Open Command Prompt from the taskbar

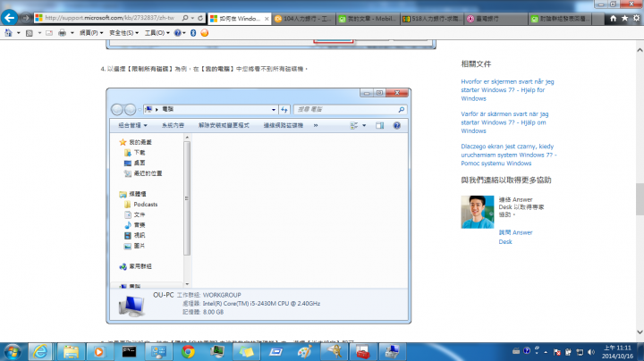tap(129, 352)
